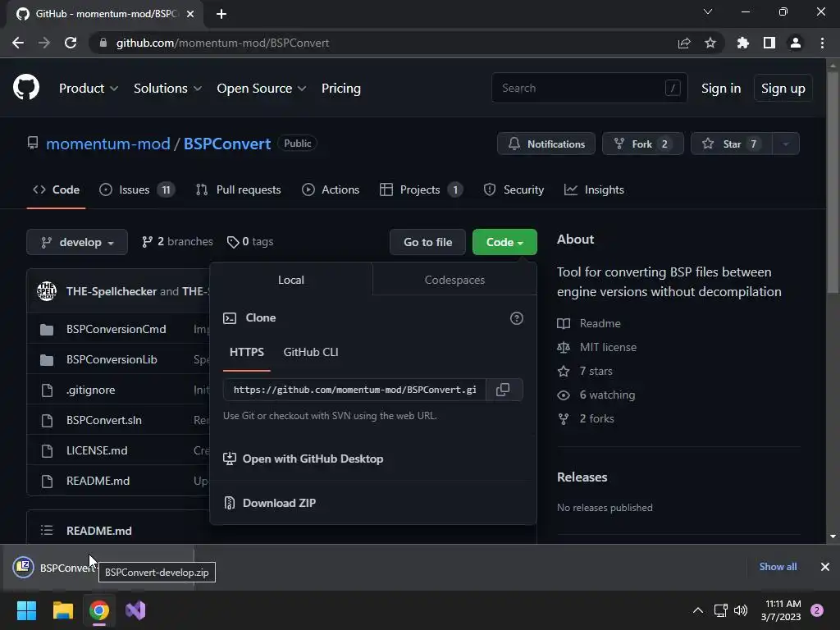The image size is (840, 630).
Task: Select the Codespaces tab in popup
Action: [454, 280]
